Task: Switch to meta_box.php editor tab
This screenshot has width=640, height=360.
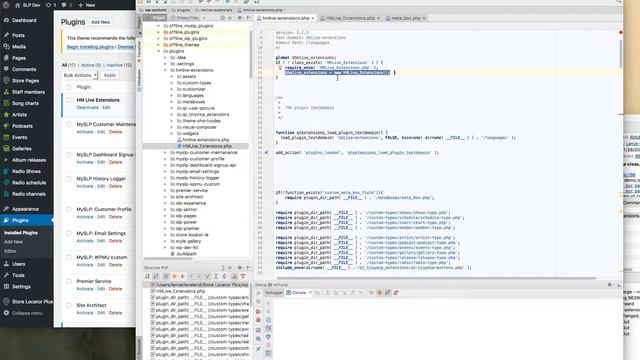Action: tap(406, 18)
